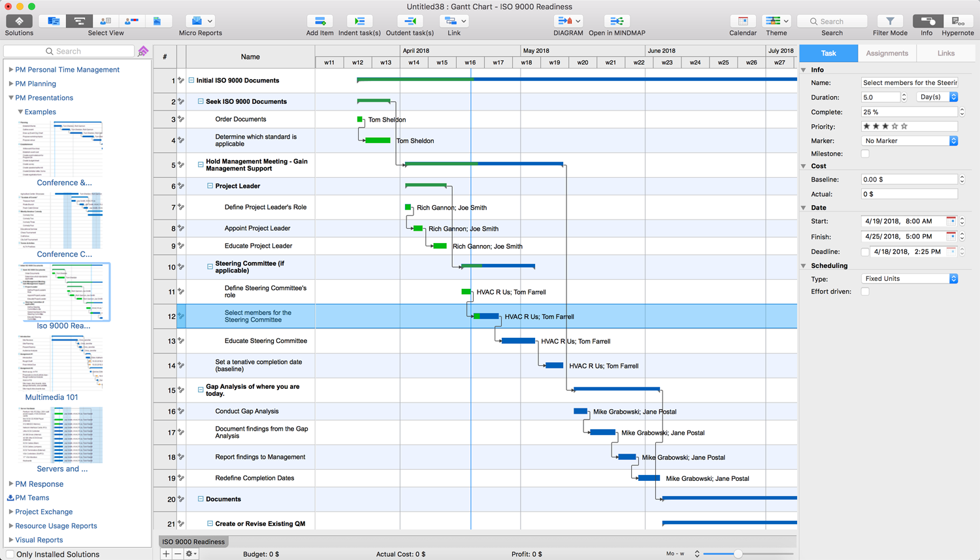Screen dimensions: 980x560
Task: Toggle the Milestone checkbox
Action: tap(865, 154)
